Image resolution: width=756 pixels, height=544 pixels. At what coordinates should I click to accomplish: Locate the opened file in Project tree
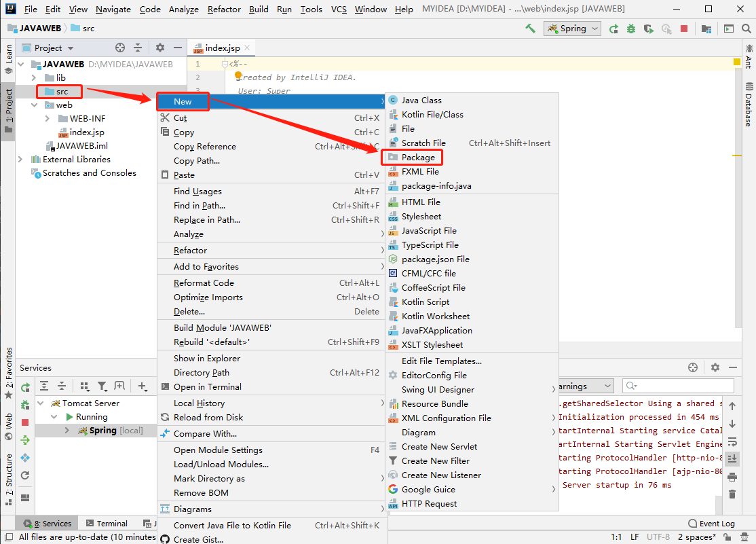tap(120, 48)
